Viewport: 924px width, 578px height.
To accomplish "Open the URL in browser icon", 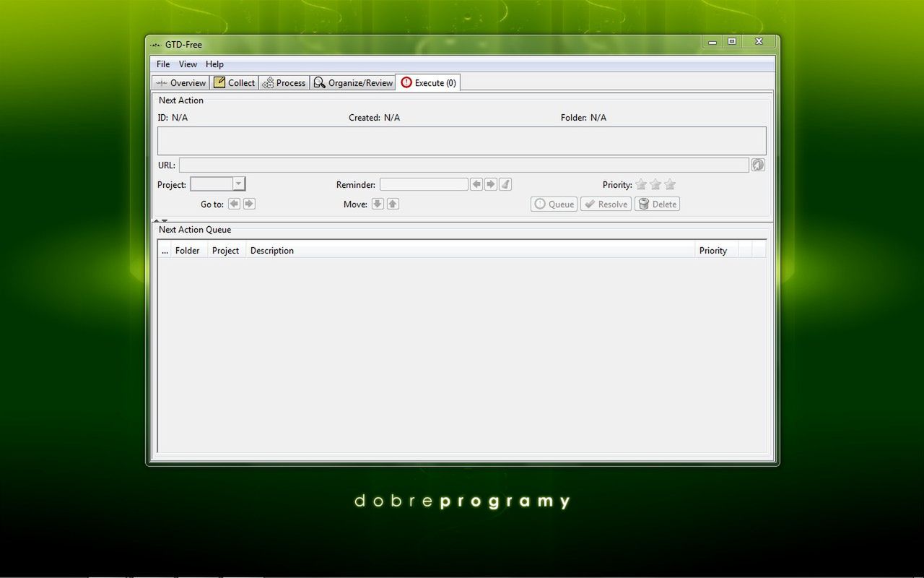I will 757,165.
